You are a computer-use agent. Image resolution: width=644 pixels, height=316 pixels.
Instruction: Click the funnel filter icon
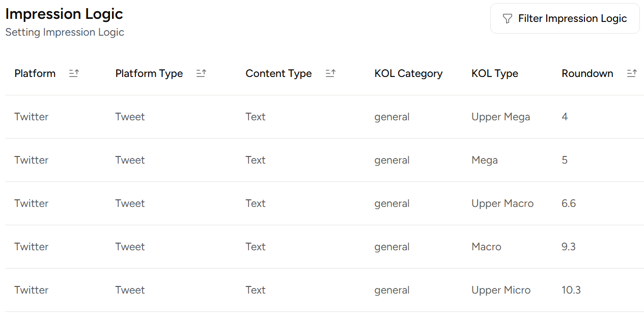coord(507,19)
